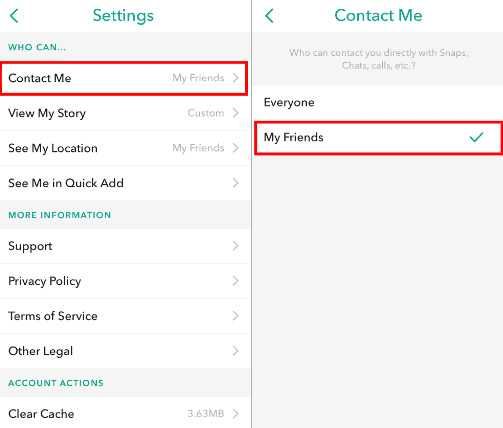Select the My Friends contact option
This screenshot has width=503, height=428.
tap(378, 138)
